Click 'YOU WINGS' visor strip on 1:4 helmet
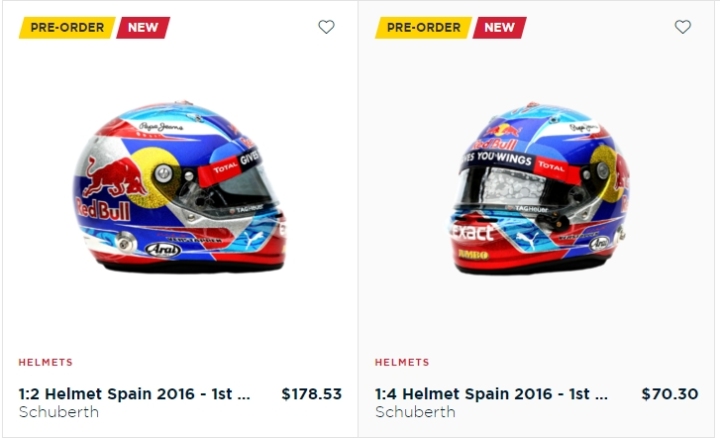Viewport: 720px width, 438px height. click(x=504, y=158)
